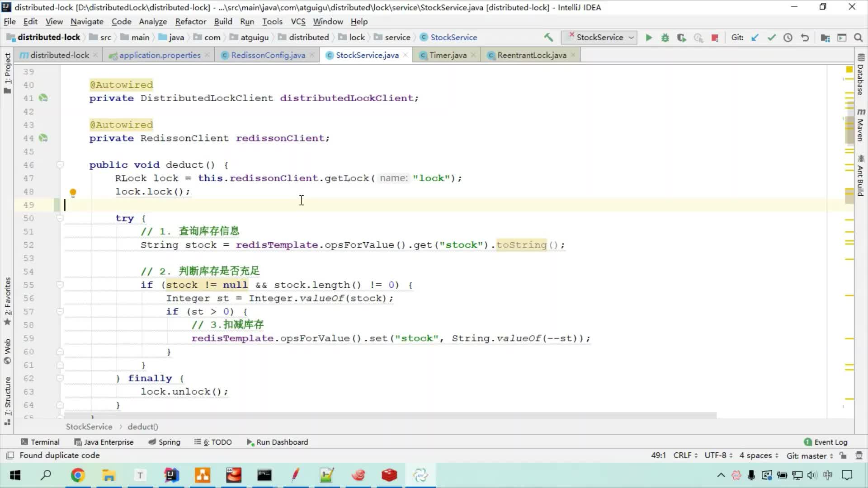Click the Spring bean gutter icon on line 41

tap(43, 98)
